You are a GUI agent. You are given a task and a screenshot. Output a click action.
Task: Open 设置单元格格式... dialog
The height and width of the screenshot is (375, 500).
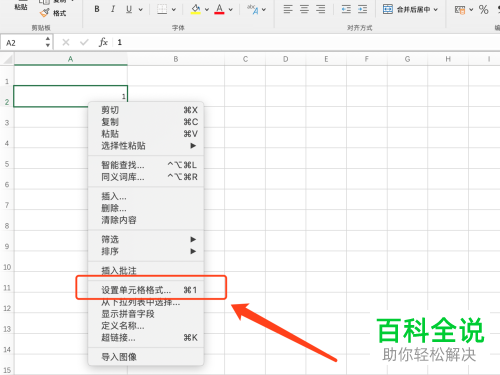[146, 290]
